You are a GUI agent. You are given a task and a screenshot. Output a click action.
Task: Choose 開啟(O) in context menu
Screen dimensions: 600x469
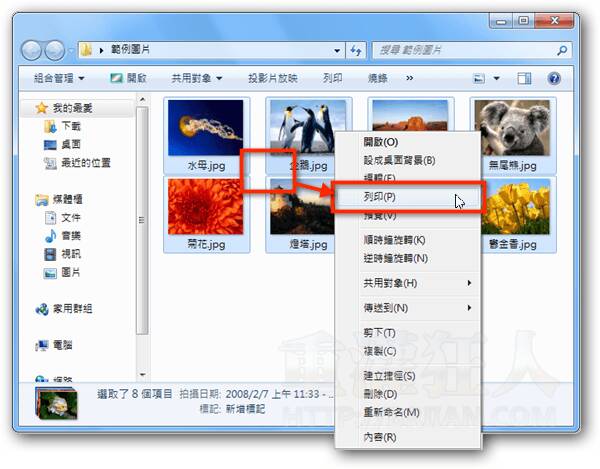pos(408,142)
